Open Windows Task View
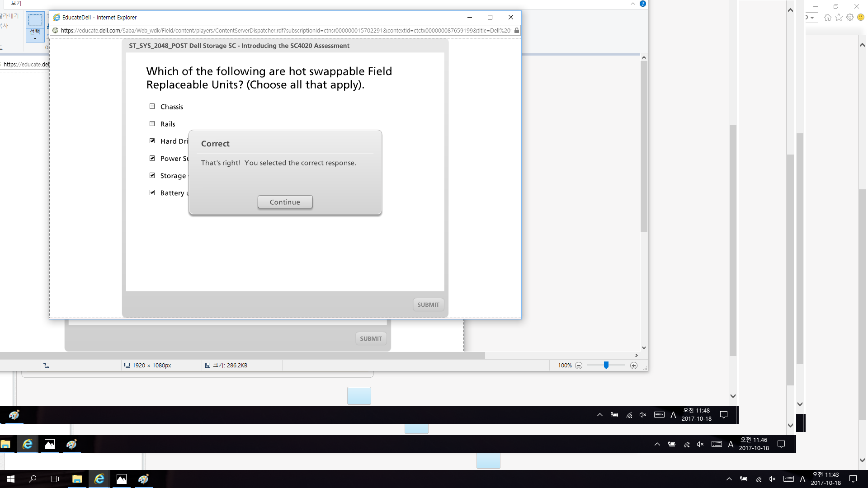 pos(54,479)
